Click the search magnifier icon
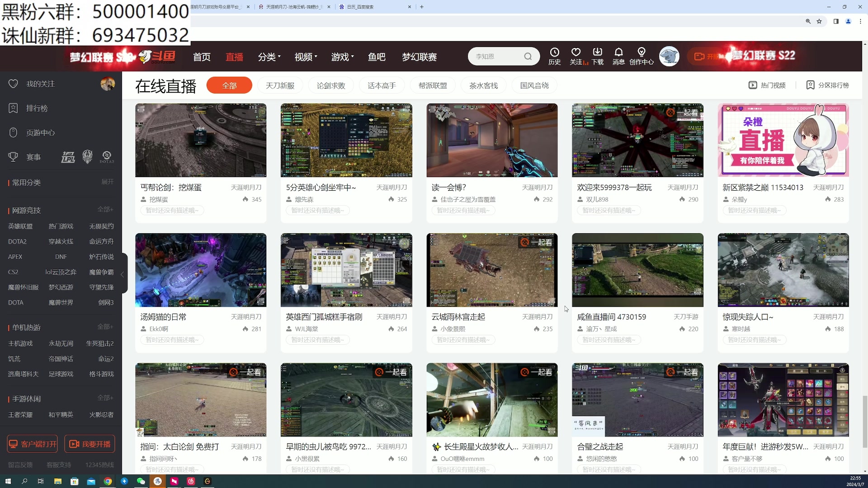Viewport: 868px width, 488px height. (x=528, y=56)
